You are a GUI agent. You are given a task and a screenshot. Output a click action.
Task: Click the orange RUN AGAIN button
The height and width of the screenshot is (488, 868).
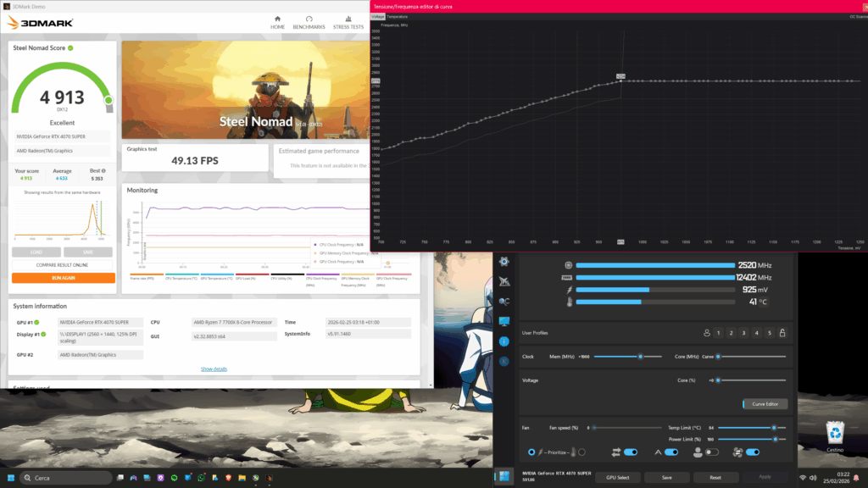[x=64, y=278]
